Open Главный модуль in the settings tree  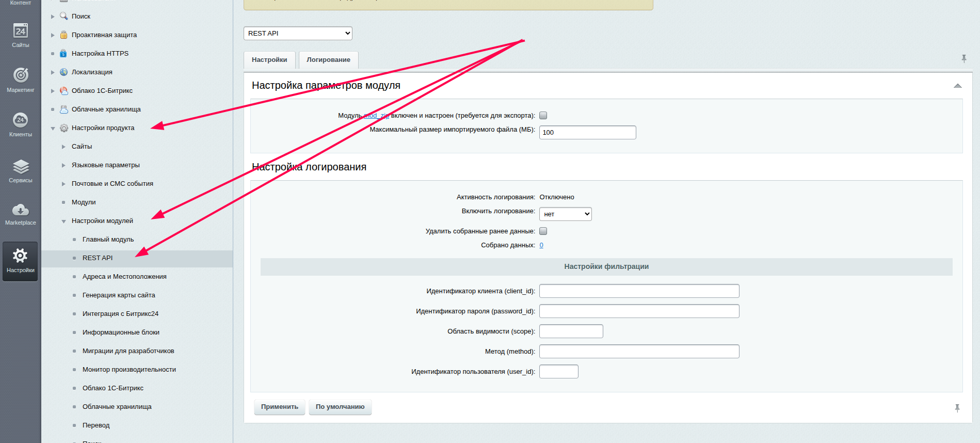(108, 240)
